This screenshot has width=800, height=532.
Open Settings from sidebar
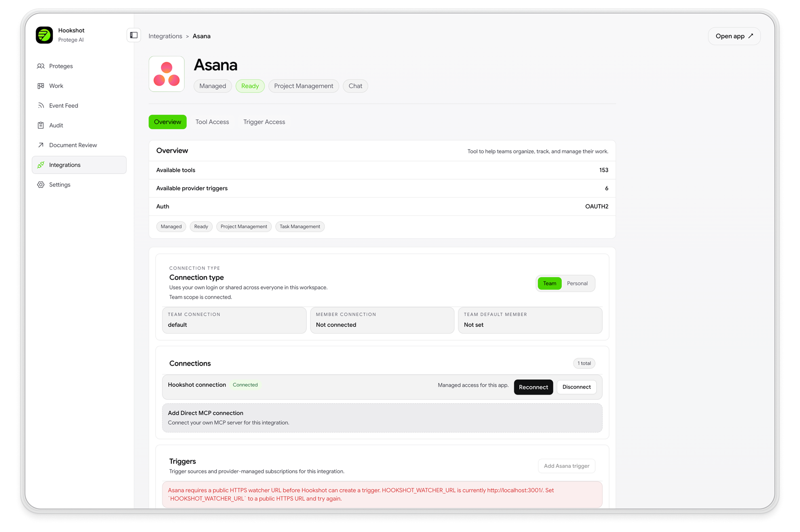tap(79, 185)
